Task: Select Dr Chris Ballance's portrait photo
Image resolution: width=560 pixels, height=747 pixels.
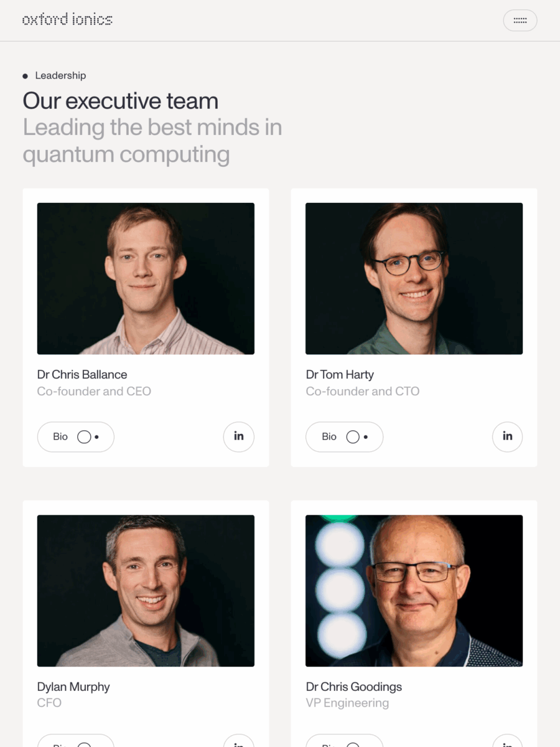Action: click(146, 279)
